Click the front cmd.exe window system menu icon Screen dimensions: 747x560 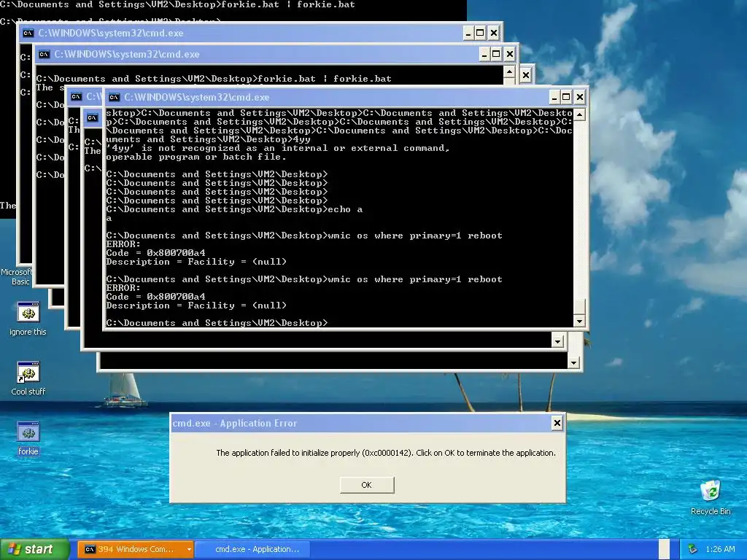(x=114, y=97)
